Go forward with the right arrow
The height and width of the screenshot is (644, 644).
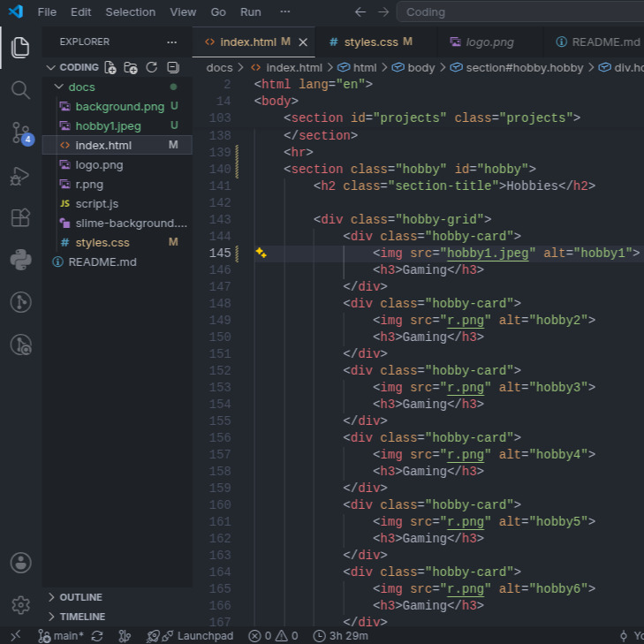[383, 11]
